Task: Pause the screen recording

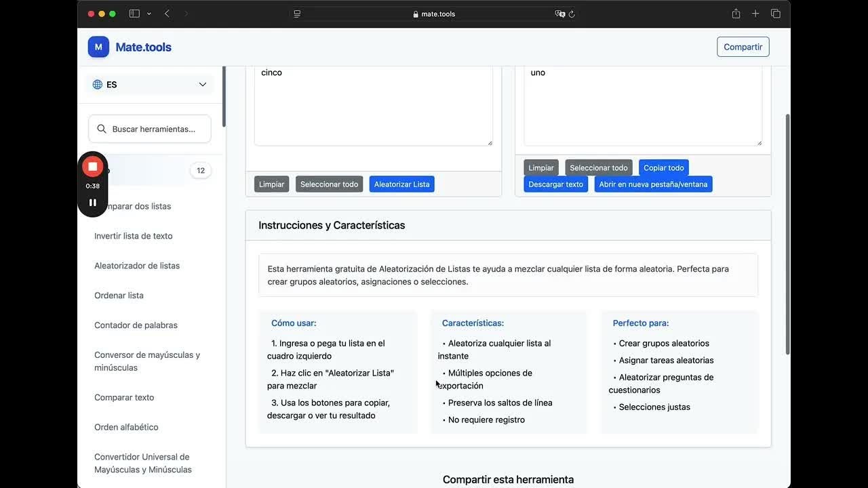Action: (x=93, y=202)
